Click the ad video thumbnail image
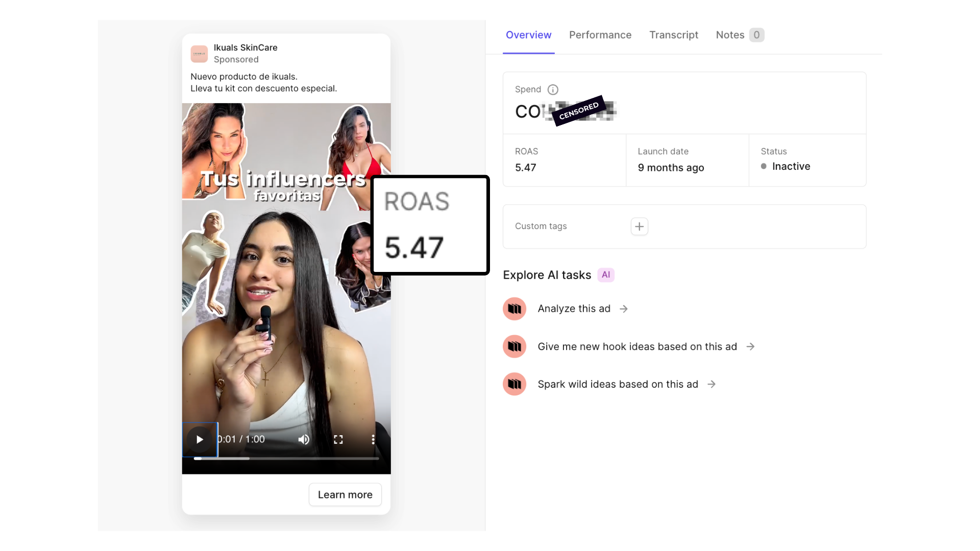 (286, 288)
